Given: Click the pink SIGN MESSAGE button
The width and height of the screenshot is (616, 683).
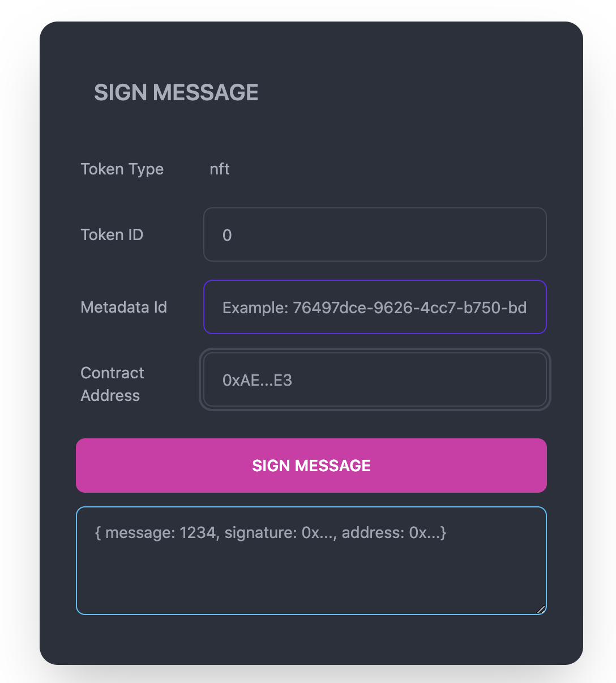Looking at the screenshot, I should click(311, 466).
